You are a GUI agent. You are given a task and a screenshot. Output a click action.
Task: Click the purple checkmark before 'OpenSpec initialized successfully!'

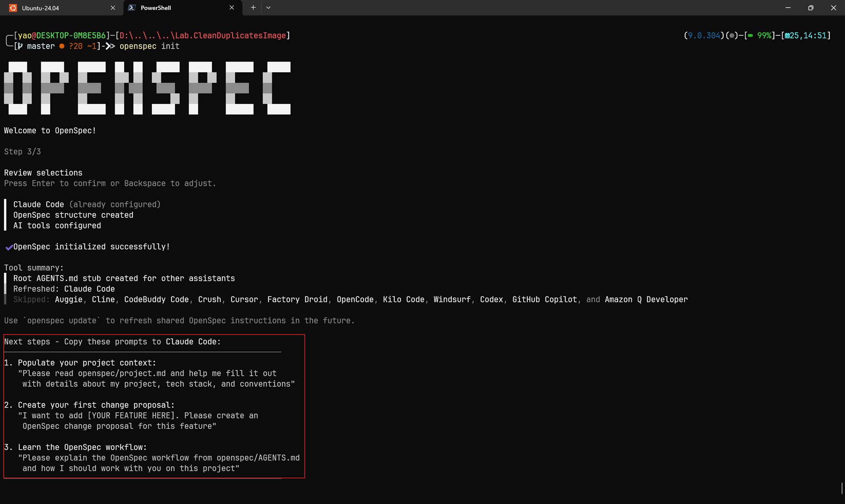[9, 247]
